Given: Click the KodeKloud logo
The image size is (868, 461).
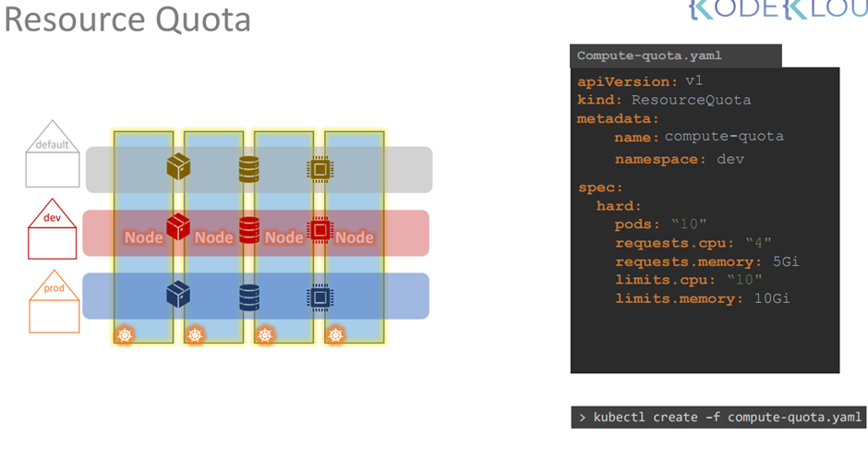Looking at the screenshot, I should (x=778, y=10).
